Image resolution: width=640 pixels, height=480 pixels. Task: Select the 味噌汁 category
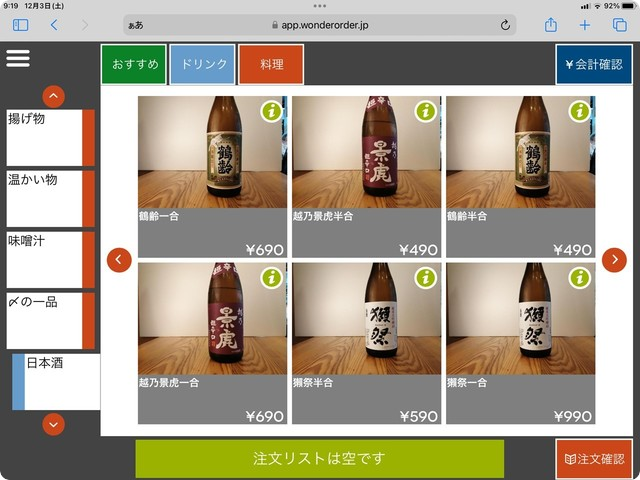click(x=51, y=260)
